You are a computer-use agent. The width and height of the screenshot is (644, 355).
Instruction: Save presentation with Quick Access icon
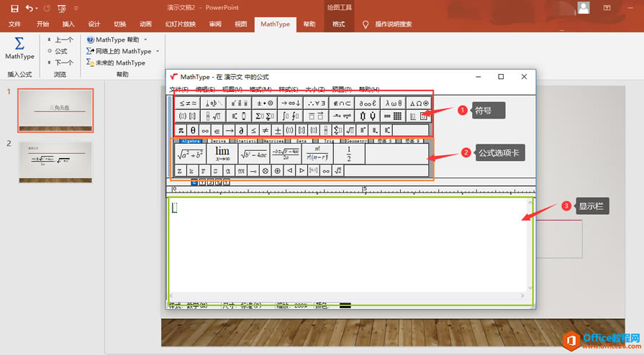point(14,8)
